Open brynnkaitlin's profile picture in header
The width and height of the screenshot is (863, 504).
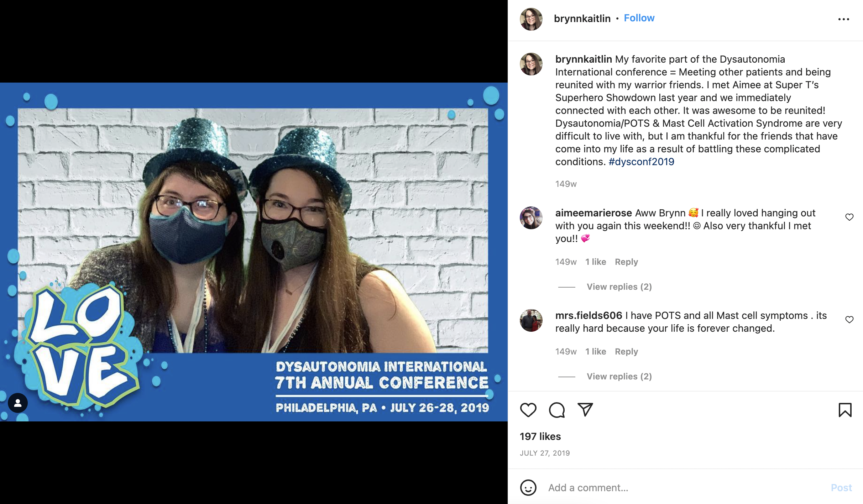(x=531, y=19)
